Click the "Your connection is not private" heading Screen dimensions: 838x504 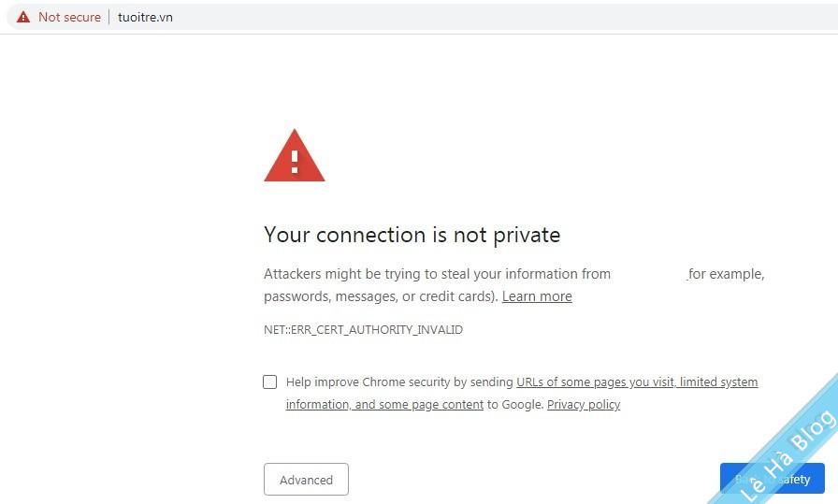pyautogui.click(x=412, y=235)
